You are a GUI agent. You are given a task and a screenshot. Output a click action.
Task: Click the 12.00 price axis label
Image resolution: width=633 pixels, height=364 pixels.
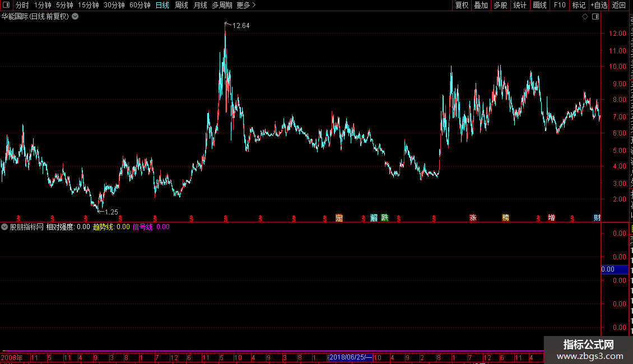(617, 34)
